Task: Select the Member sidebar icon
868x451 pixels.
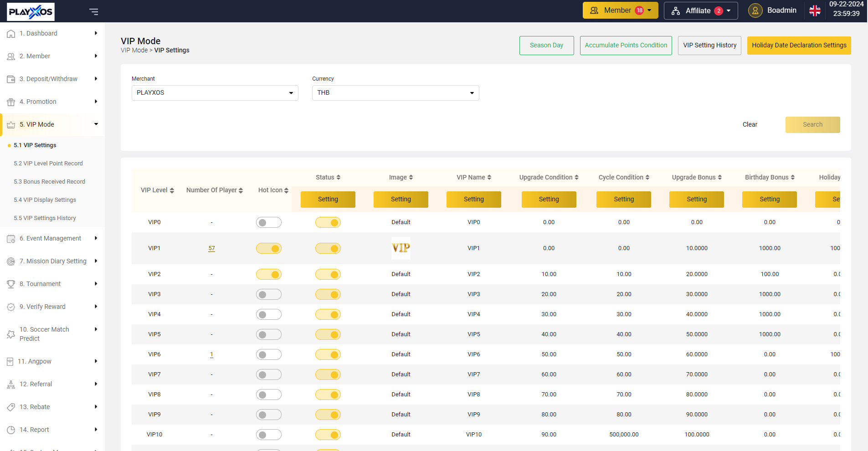Action: pos(10,56)
